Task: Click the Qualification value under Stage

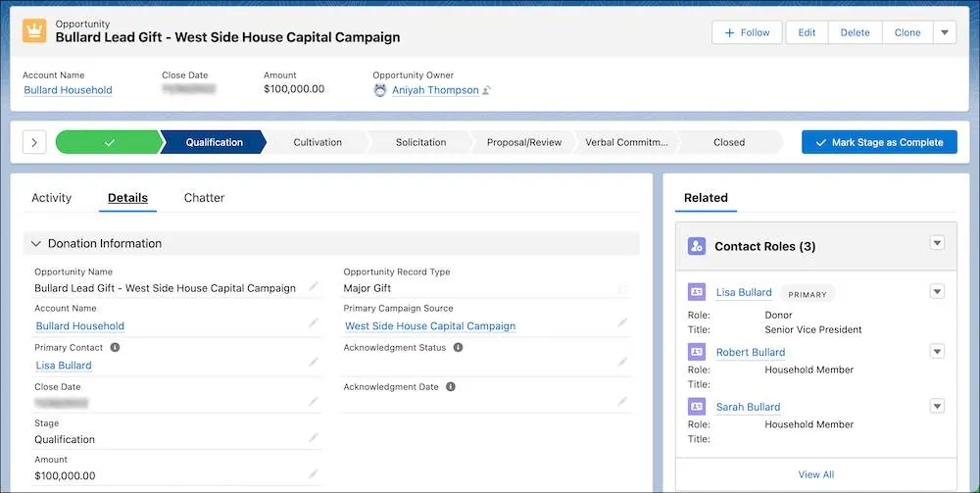Action: (65, 440)
